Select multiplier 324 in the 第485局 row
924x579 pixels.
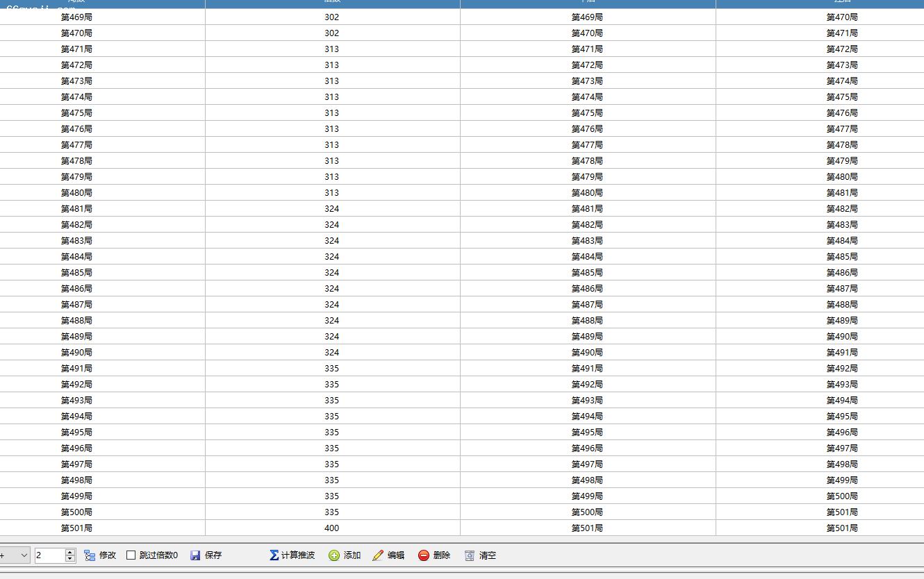[332, 273]
